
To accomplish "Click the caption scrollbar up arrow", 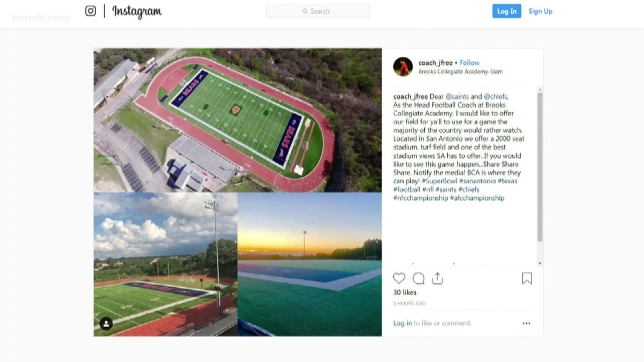I will point(540,89).
